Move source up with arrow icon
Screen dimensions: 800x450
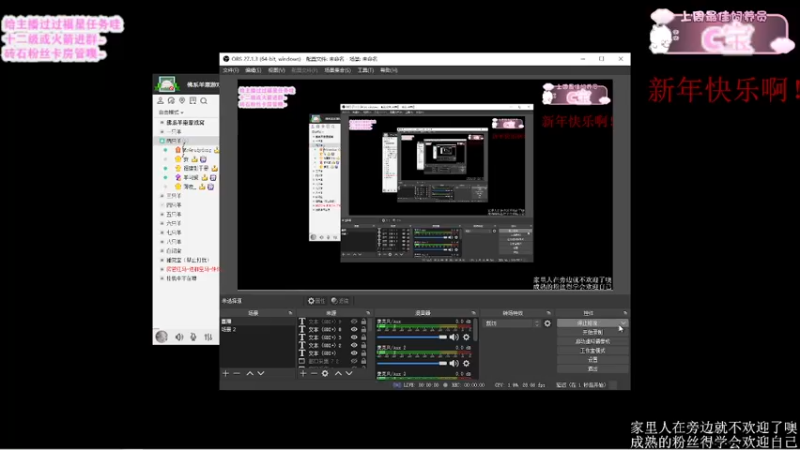(x=338, y=373)
